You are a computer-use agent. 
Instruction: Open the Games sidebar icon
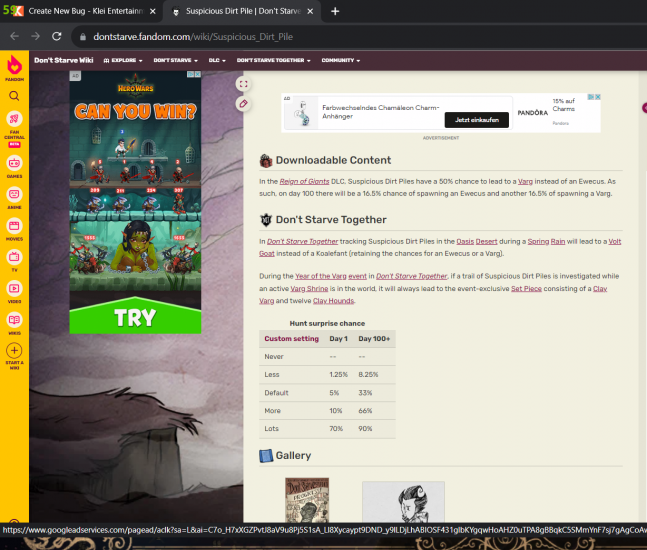14,163
